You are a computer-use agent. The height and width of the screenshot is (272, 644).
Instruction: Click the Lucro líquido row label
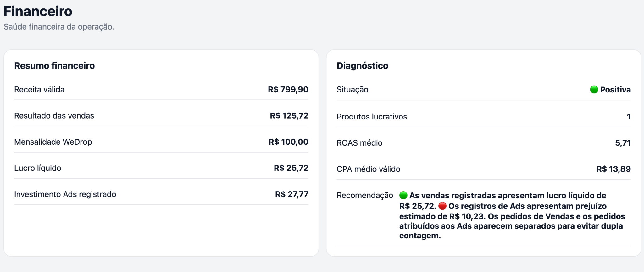(x=38, y=168)
